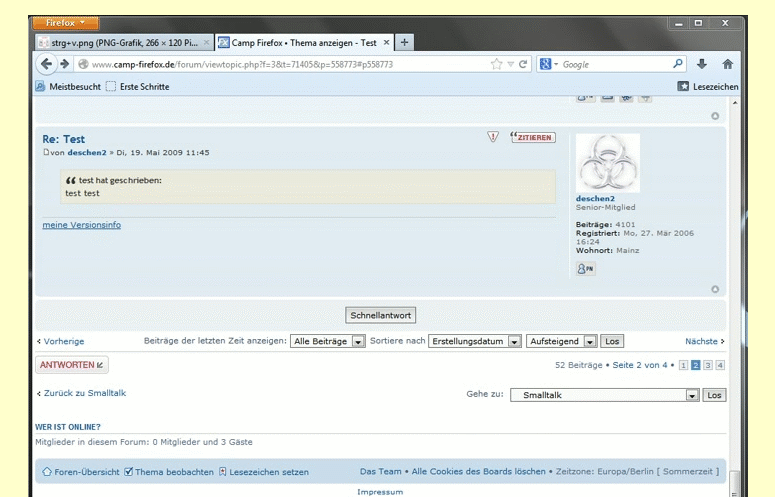Image resolution: width=775 pixels, height=497 pixels.
Task: Open the Impressum link
Action: coord(380,492)
